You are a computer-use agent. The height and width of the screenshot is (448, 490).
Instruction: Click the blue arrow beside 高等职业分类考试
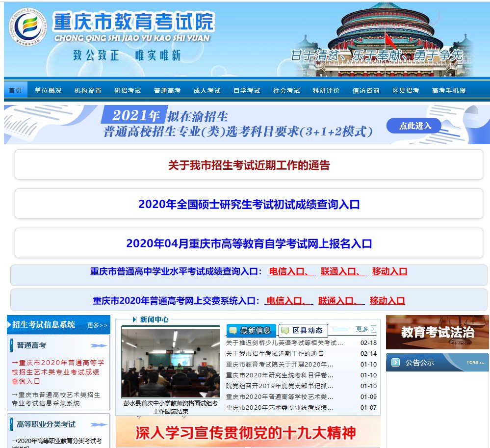pos(99,424)
